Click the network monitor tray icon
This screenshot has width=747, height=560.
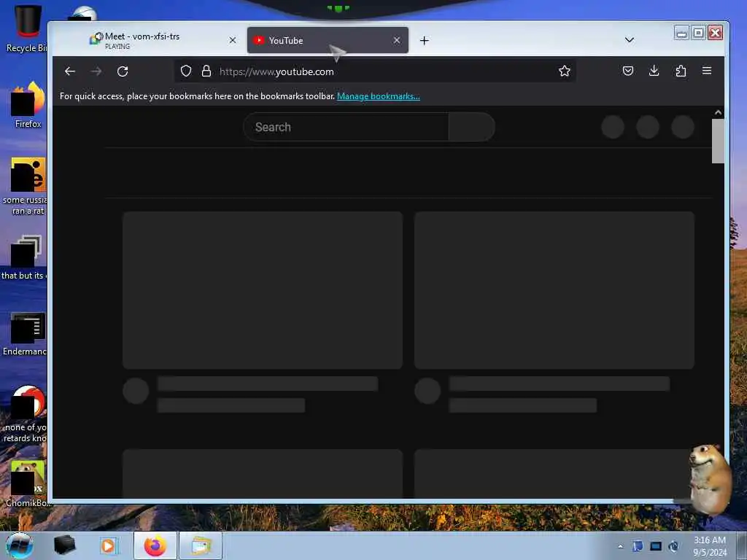pyautogui.click(x=656, y=546)
